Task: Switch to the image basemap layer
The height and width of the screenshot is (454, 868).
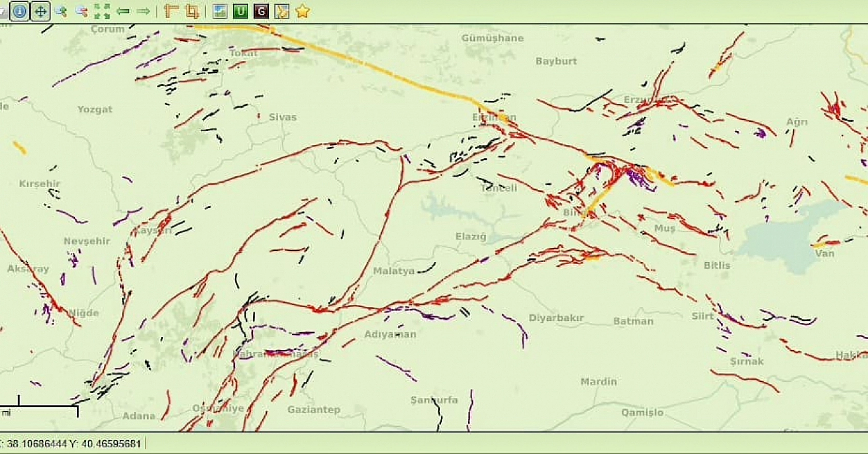Action: click(x=220, y=11)
